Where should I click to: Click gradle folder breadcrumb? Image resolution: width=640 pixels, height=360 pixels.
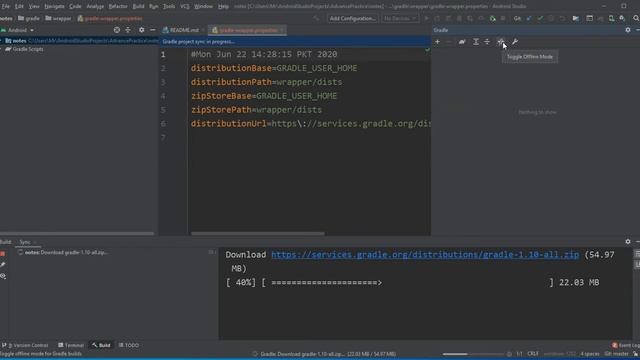pyautogui.click(x=29, y=18)
